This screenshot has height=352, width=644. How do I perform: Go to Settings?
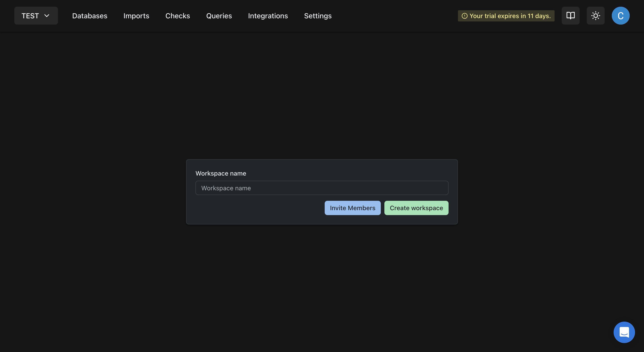(318, 15)
